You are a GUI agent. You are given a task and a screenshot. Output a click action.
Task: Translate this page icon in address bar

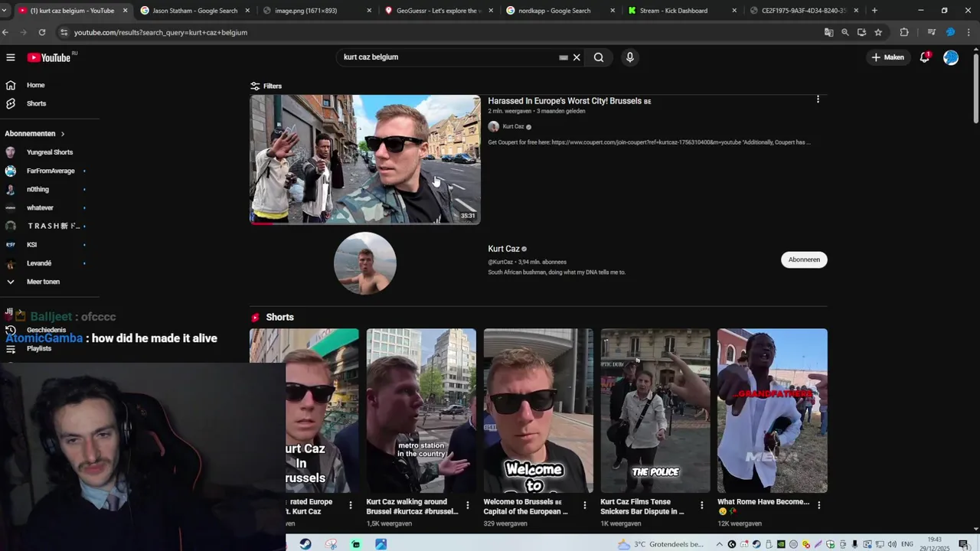point(828,32)
